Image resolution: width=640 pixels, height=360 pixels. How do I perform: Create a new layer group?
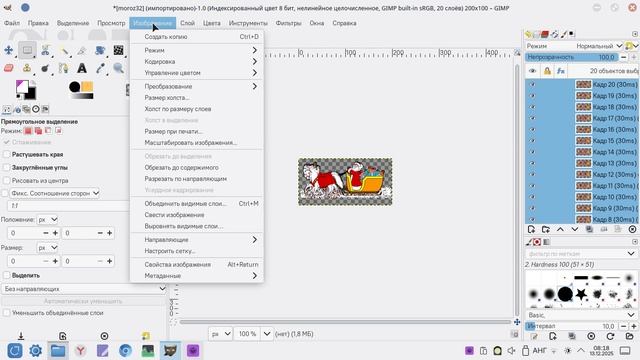click(545, 230)
